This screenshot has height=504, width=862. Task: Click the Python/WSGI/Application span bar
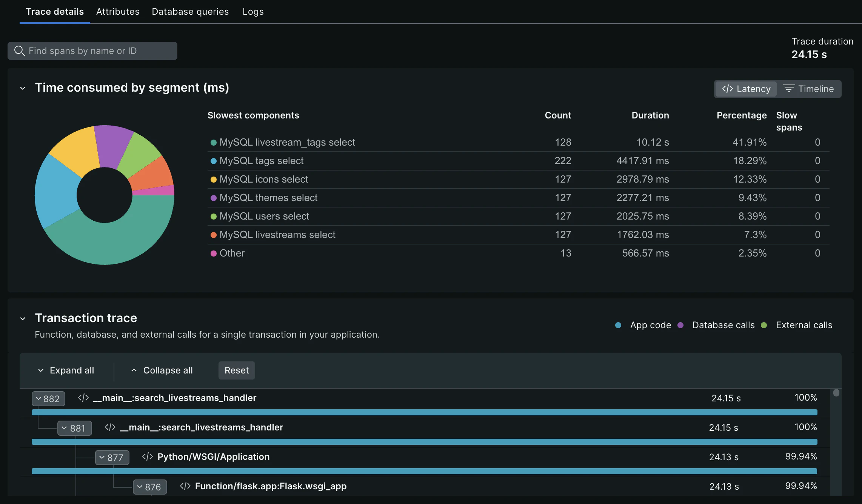coord(424,471)
